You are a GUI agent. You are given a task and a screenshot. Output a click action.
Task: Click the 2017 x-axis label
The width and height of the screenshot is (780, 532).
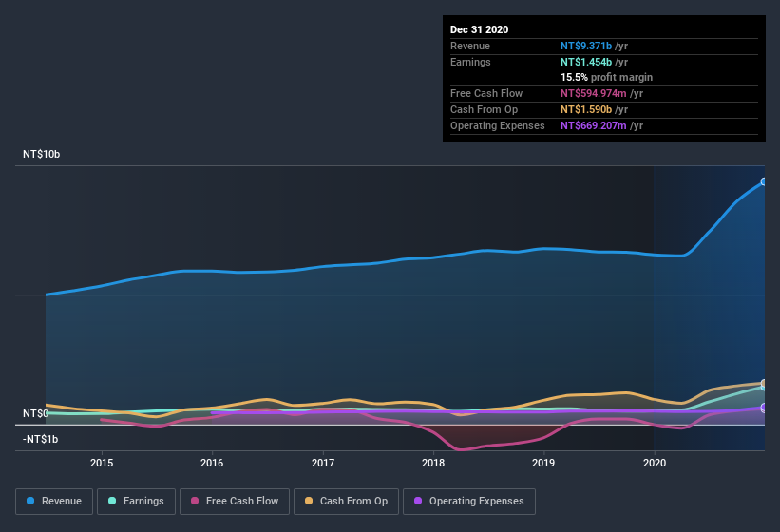coord(323,463)
